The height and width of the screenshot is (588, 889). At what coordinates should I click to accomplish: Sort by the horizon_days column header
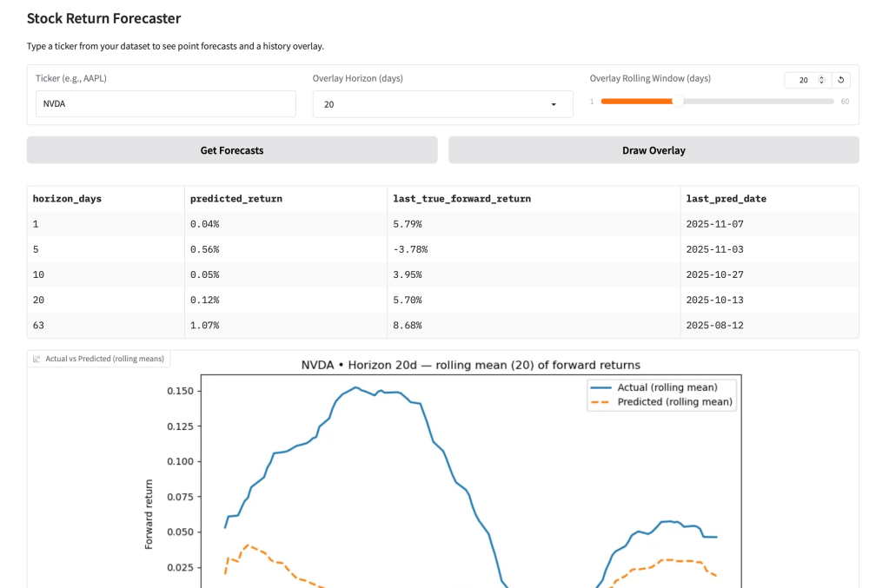click(x=67, y=199)
